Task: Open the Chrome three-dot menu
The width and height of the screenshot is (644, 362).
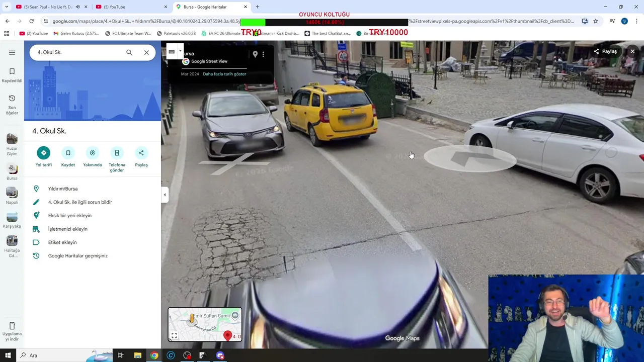Action: 637,21
